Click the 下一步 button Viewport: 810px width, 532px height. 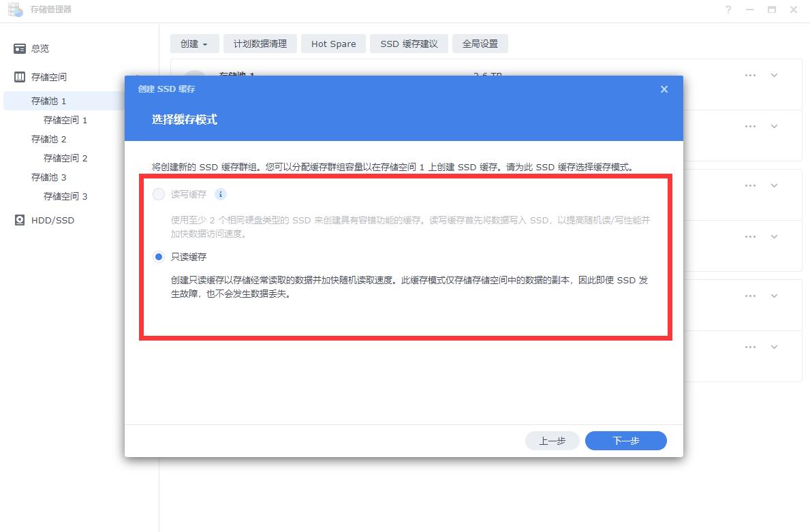(625, 441)
